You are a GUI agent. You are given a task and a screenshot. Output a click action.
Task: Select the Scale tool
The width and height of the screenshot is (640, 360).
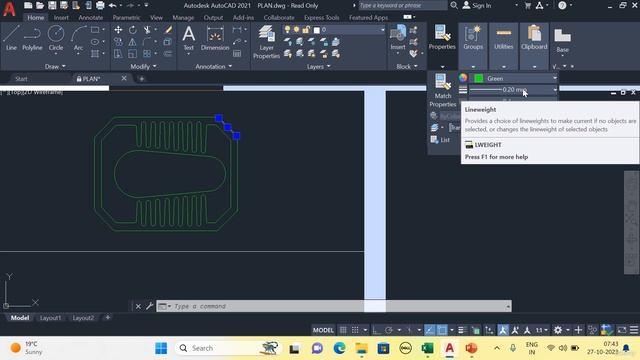coord(133,53)
